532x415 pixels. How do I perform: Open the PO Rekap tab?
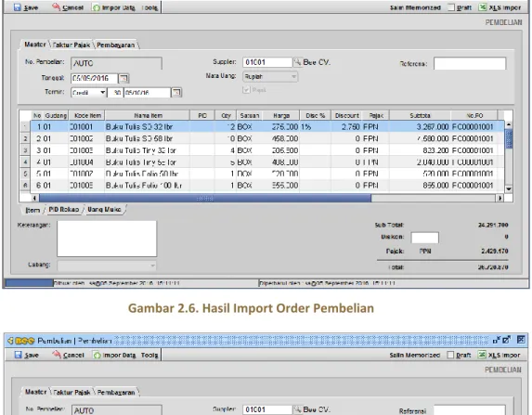point(64,210)
